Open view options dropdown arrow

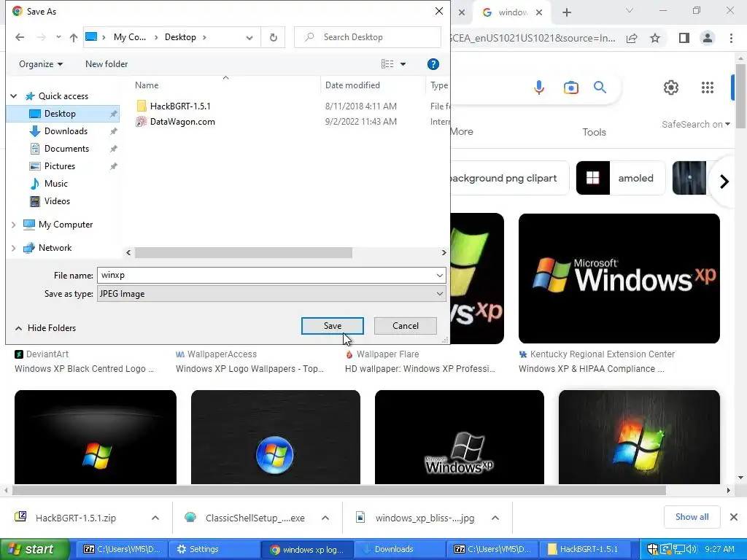(x=403, y=64)
